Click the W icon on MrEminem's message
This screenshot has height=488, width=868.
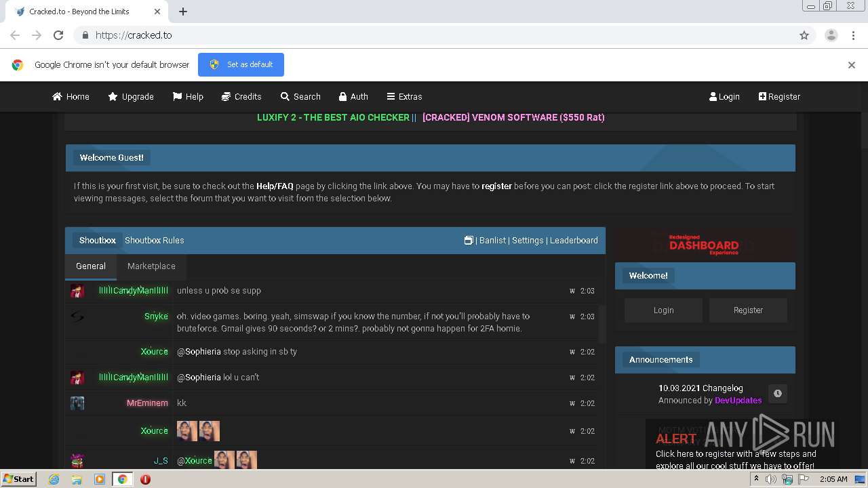click(x=572, y=403)
